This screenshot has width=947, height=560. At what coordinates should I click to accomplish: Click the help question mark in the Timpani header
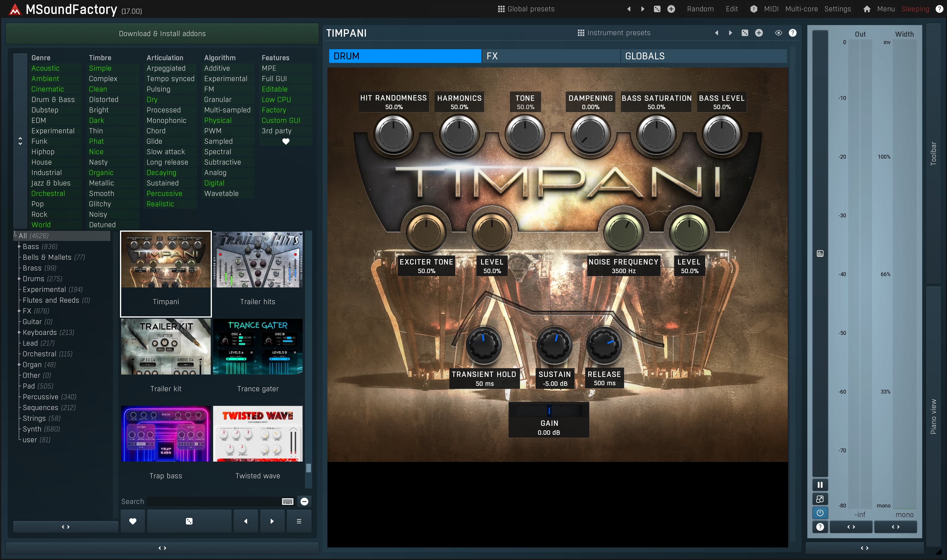click(793, 33)
